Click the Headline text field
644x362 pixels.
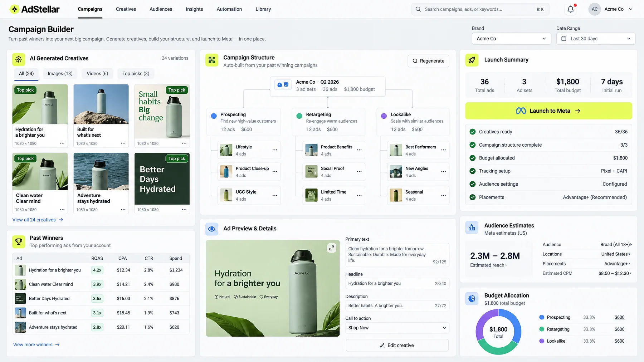tap(397, 284)
